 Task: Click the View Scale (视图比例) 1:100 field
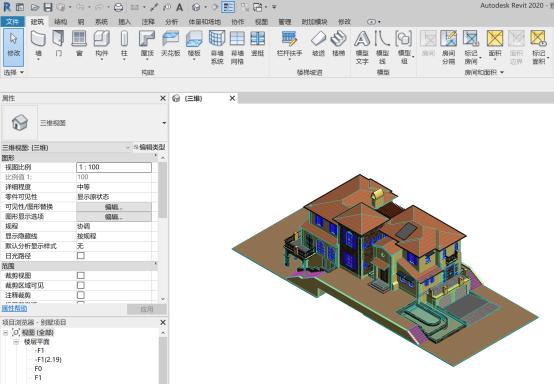(114, 167)
